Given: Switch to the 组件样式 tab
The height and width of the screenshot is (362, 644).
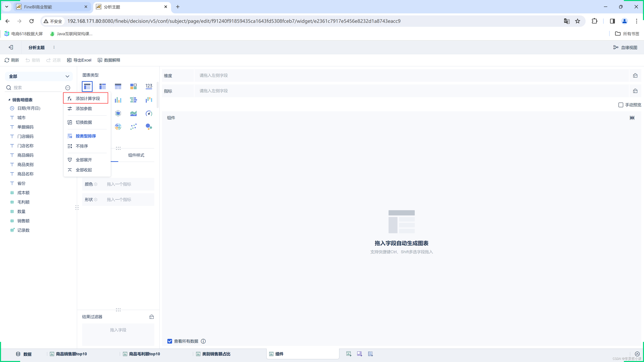Looking at the screenshot, I should tap(136, 155).
